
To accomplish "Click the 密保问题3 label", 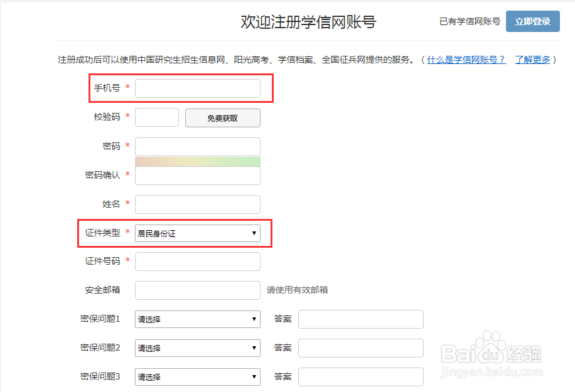I will (x=100, y=376).
